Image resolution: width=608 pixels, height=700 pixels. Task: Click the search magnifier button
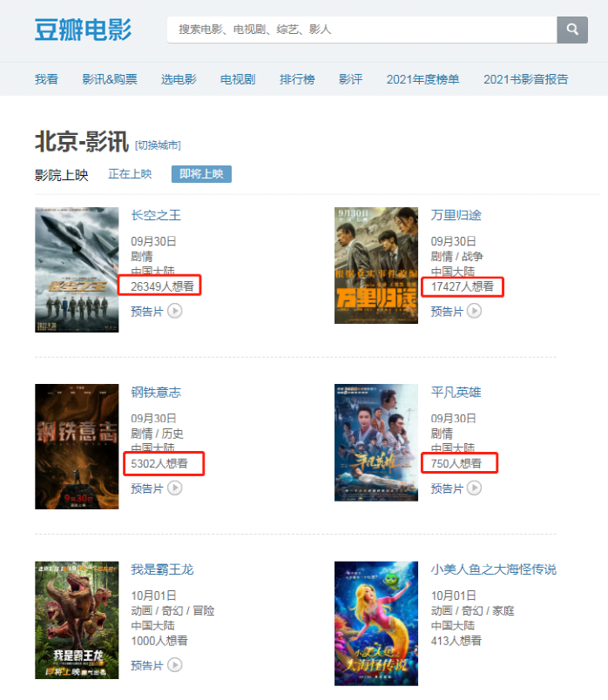point(572,30)
